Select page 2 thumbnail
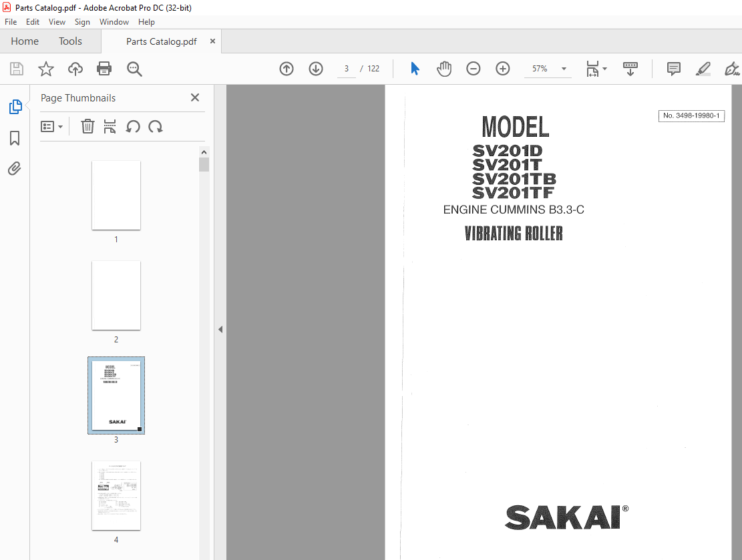Screen dimensions: 742x560 [x=116, y=295]
